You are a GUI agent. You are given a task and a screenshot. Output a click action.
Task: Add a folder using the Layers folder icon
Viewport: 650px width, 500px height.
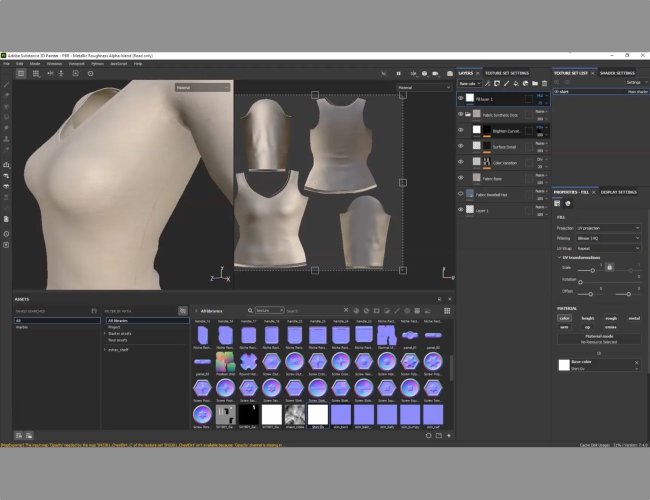click(535, 83)
